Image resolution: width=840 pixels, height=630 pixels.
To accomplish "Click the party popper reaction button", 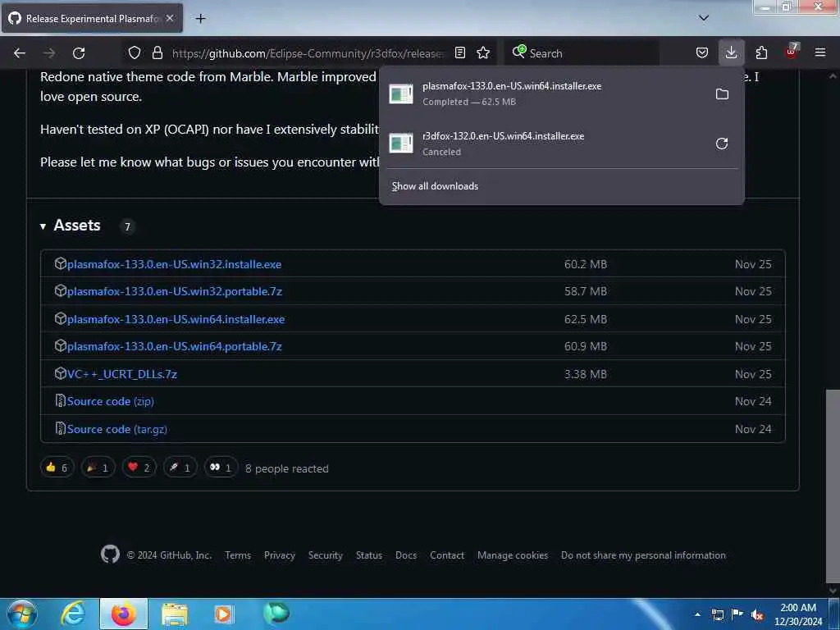I will [x=98, y=468].
